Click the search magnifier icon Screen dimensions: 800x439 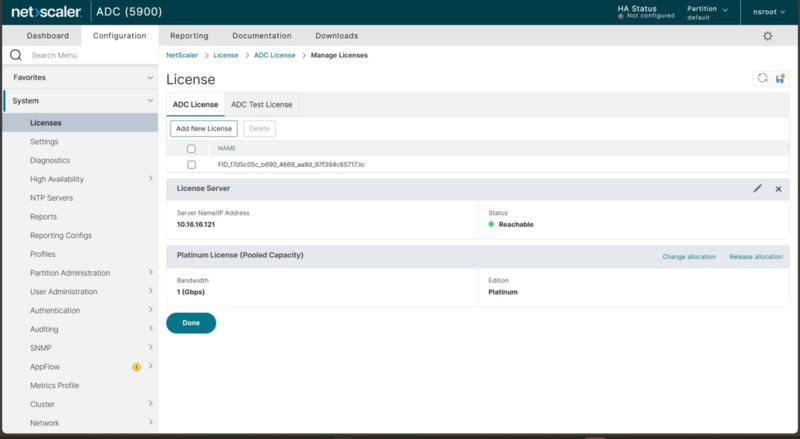tap(16, 55)
